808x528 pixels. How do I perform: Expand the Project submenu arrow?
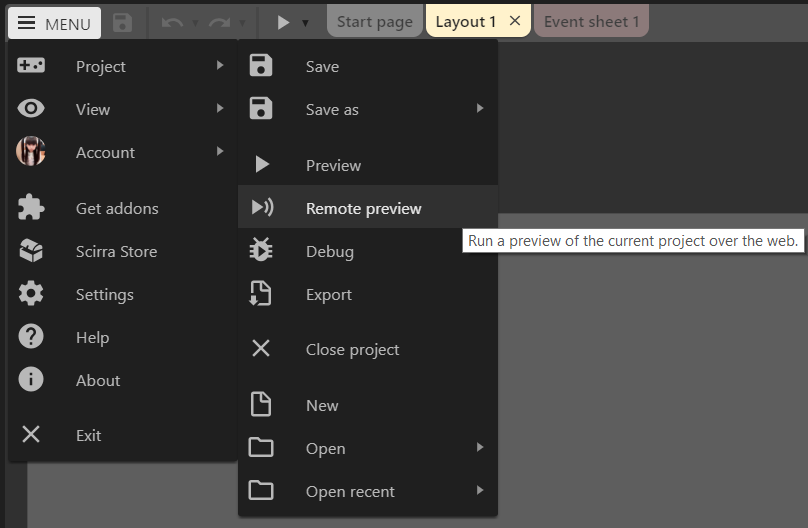(220, 65)
